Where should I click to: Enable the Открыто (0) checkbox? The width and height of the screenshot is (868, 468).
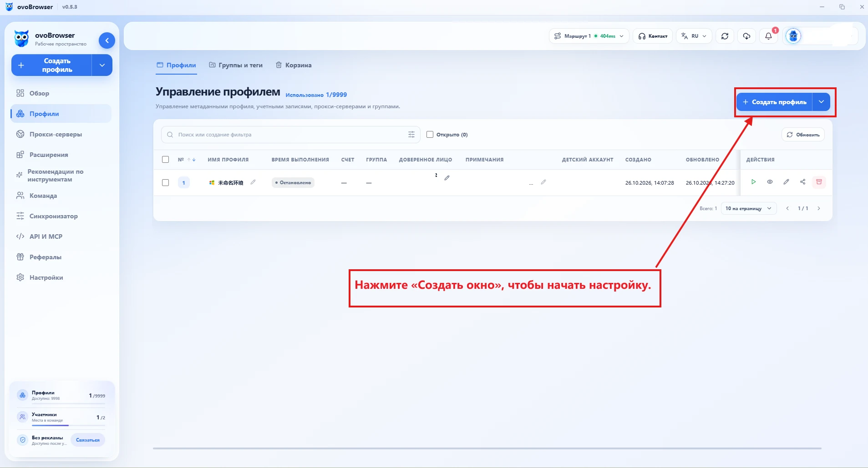[x=430, y=135]
